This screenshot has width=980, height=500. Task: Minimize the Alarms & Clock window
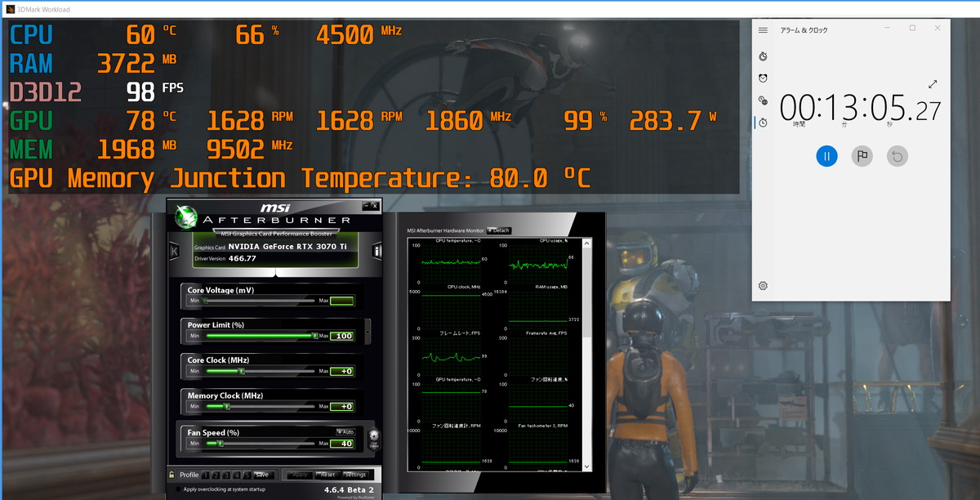coord(888,29)
